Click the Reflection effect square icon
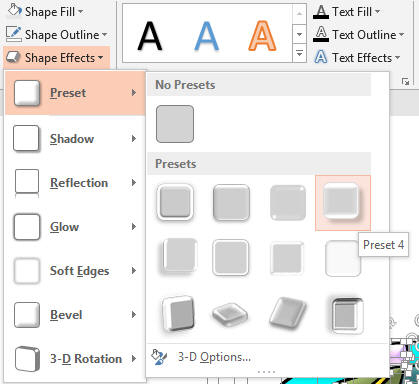The width and height of the screenshot is (419, 384). pyautogui.click(x=27, y=183)
